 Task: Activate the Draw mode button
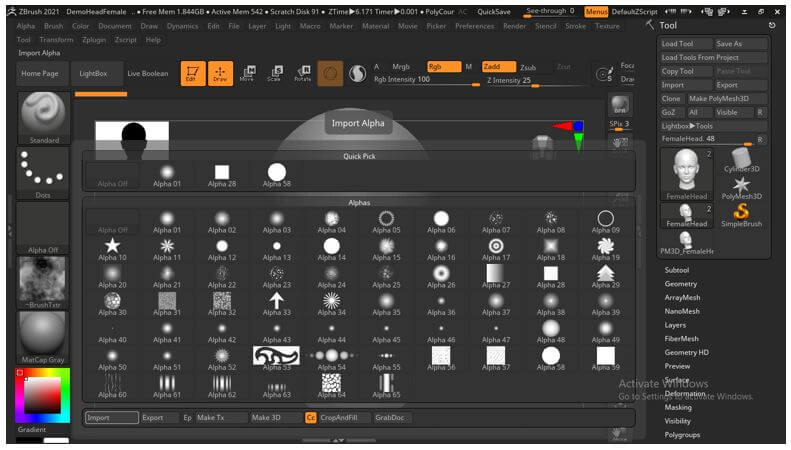click(x=220, y=74)
